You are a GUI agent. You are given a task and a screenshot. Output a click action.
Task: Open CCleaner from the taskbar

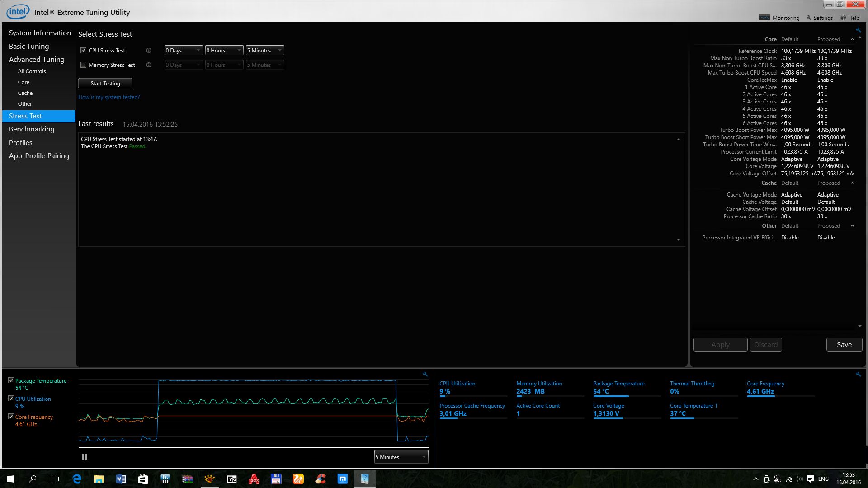click(x=321, y=479)
